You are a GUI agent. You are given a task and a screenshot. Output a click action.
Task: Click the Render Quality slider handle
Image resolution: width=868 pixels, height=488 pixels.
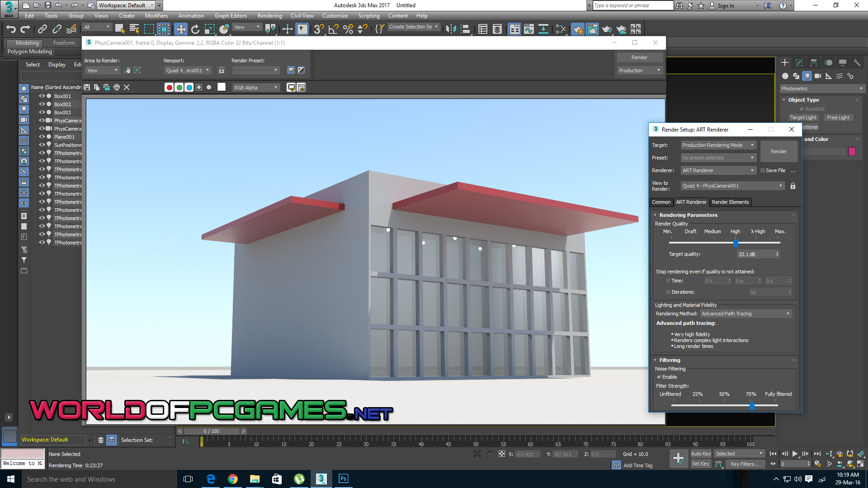pyautogui.click(x=736, y=243)
